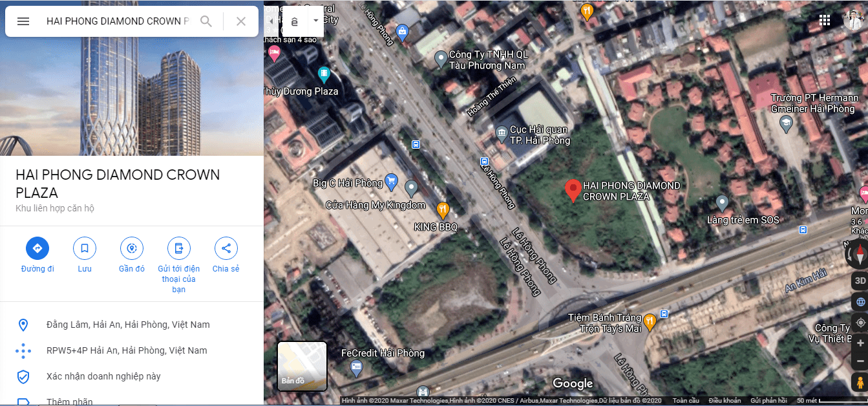Screen dimensions: 868x406
Task: Click the search box text field
Action: click(x=118, y=21)
